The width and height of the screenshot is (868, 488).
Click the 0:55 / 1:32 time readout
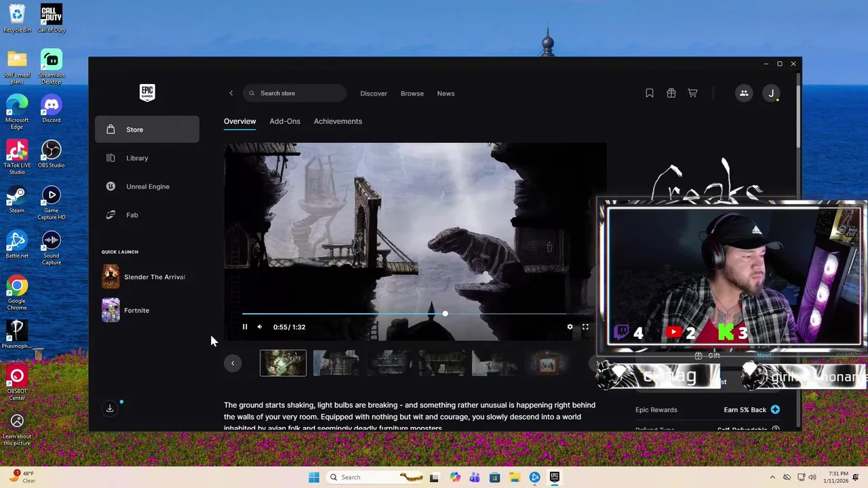[x=289, y=327]
